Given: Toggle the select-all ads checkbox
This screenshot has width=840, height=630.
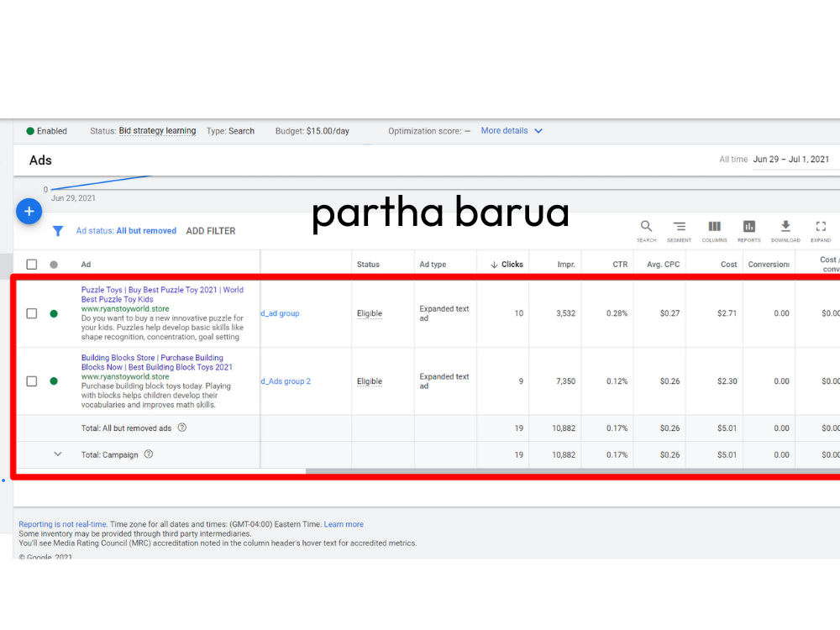Looking at the screenshot, I should [32, 264].
